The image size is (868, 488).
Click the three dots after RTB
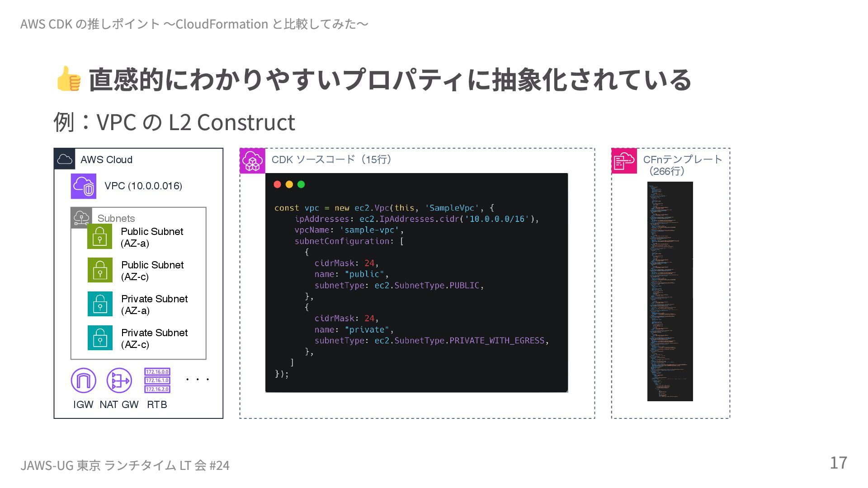click(x=198, y=380)
